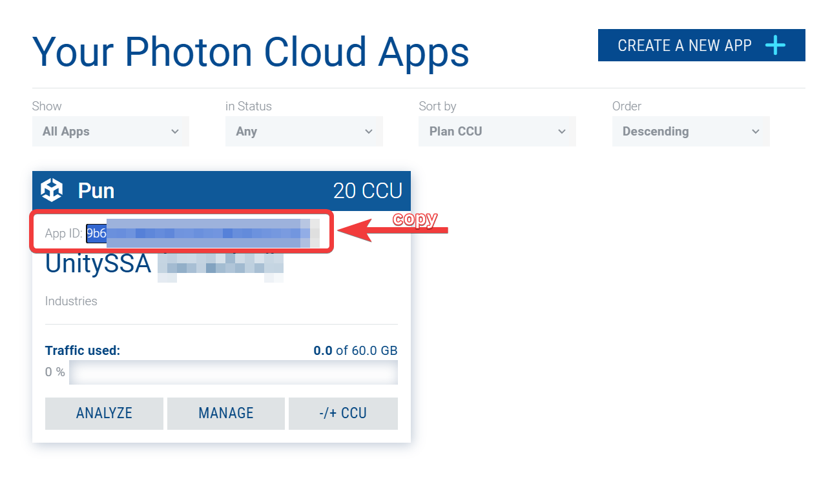
Task: Open the Sort by dropdown set to Plan CCU
Action: [x=497, y=131]
